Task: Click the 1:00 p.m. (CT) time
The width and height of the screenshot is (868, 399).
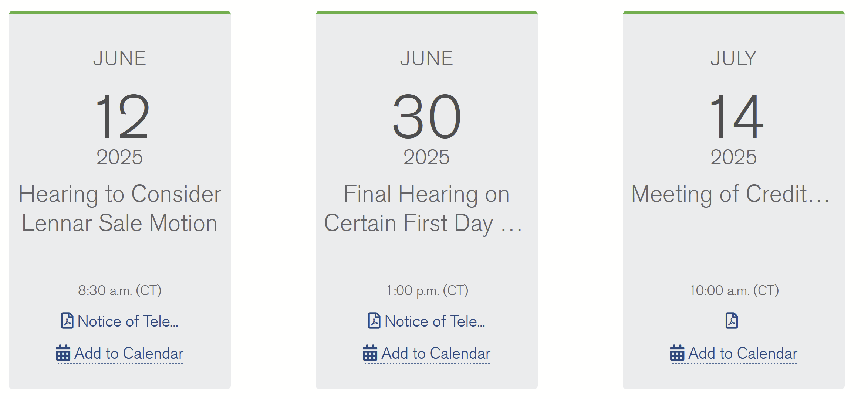Action: [x=427, y=290]
